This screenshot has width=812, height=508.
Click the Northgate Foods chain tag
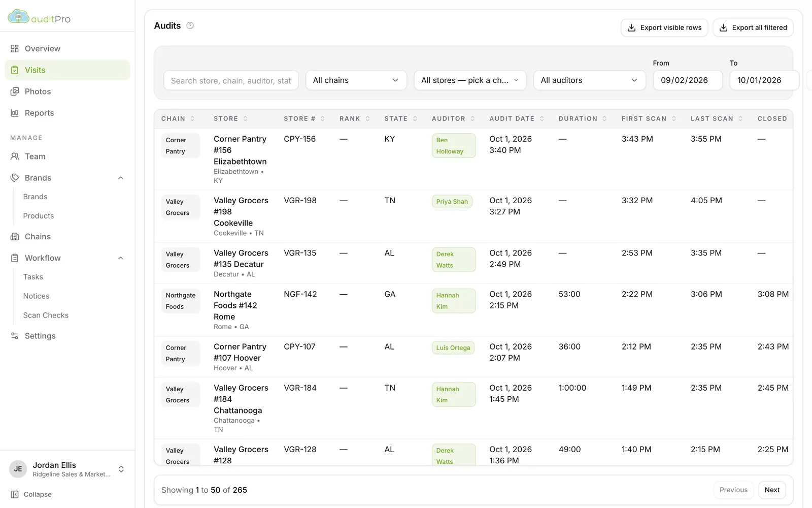181,301
